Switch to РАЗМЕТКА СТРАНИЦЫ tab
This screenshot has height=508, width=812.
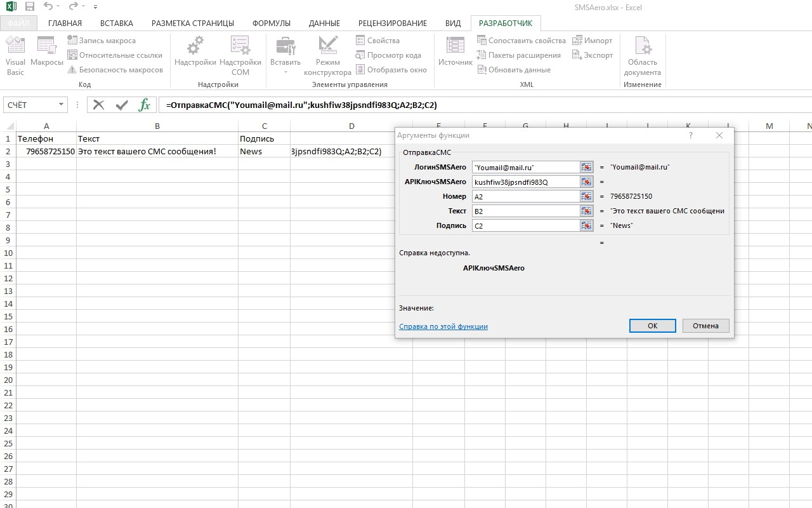[193, 23]
